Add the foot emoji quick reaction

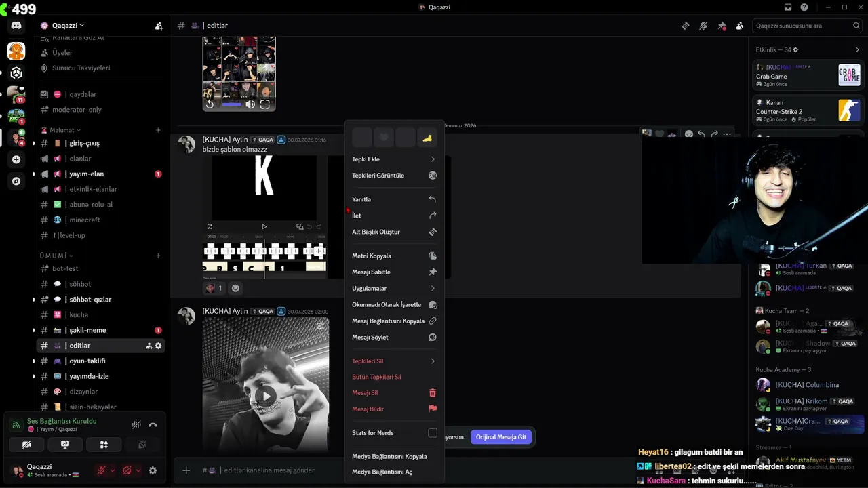[x=427, y=138]
